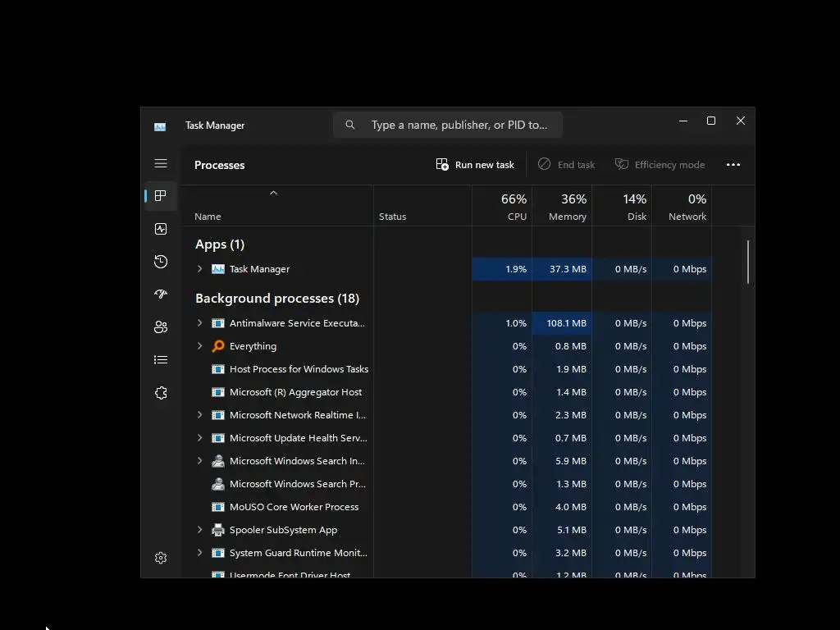
Task: Click the Run new task button label
Action: [x=484, y=165]
